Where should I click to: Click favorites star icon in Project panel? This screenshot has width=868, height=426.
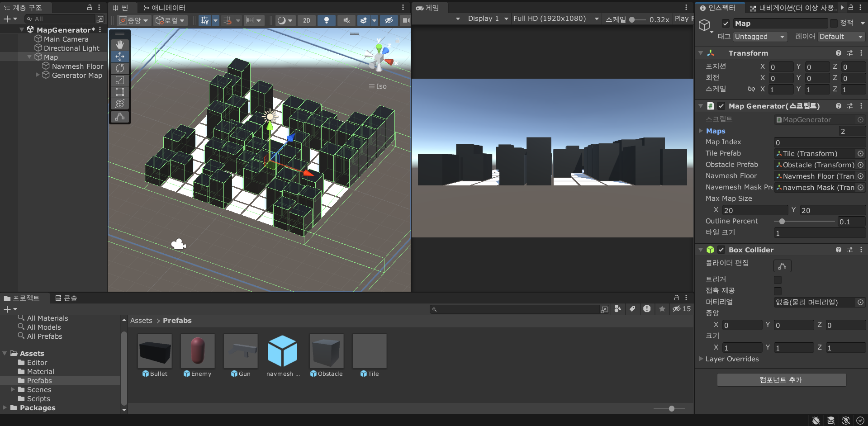pos(662,309)
